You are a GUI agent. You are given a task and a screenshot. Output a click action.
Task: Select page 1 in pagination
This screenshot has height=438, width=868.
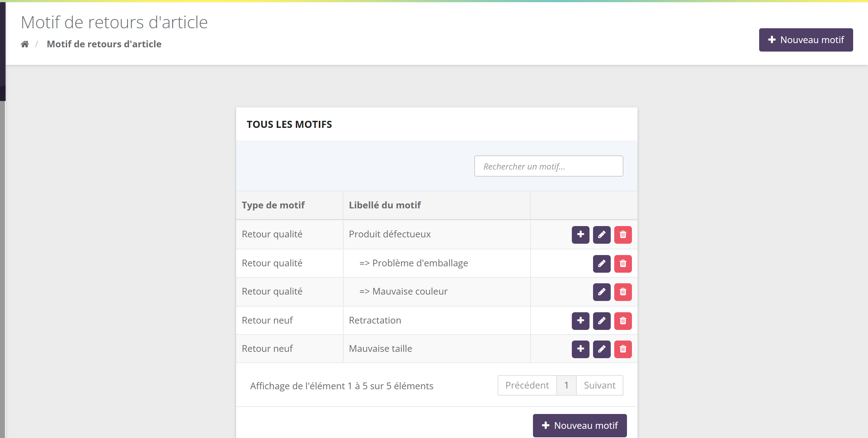pos(566,385)
